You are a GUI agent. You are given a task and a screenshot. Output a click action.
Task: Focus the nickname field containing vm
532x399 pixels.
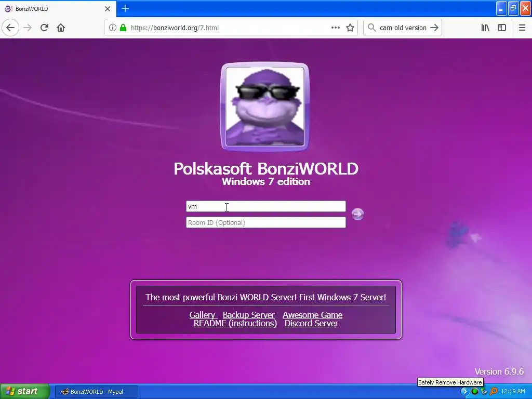[265, 206]
